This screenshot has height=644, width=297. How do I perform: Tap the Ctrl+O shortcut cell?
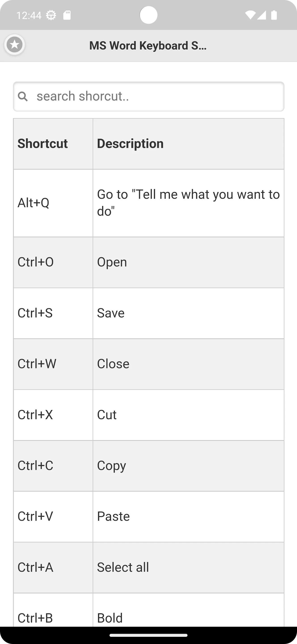pyautogui.click(x=53, y=262)
